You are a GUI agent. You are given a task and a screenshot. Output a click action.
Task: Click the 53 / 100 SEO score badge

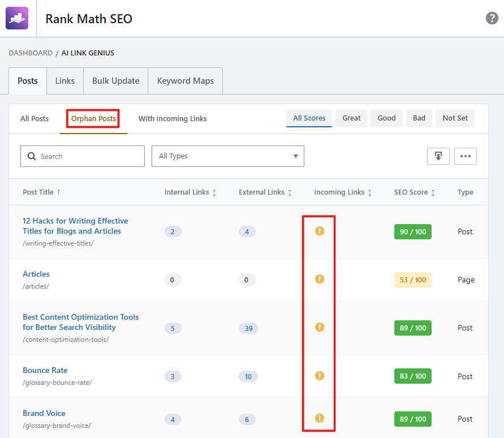point(413,280)
